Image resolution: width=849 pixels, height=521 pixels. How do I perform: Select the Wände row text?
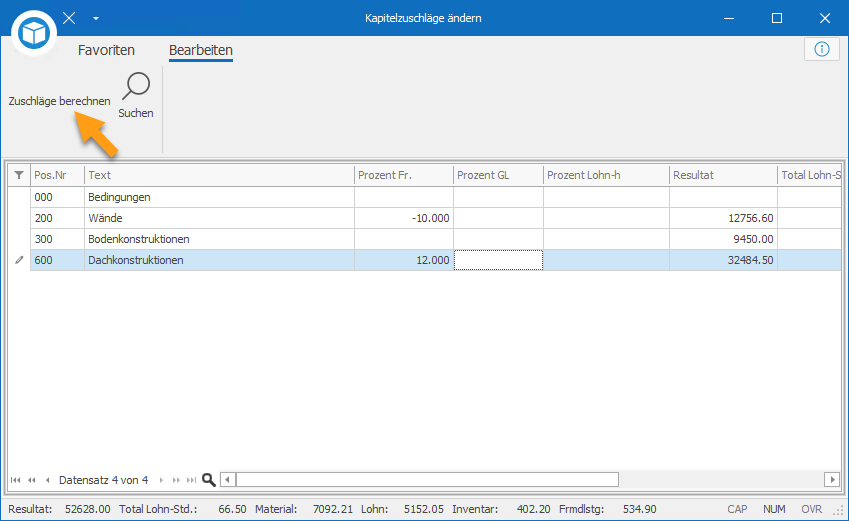(x=105, y=218)
